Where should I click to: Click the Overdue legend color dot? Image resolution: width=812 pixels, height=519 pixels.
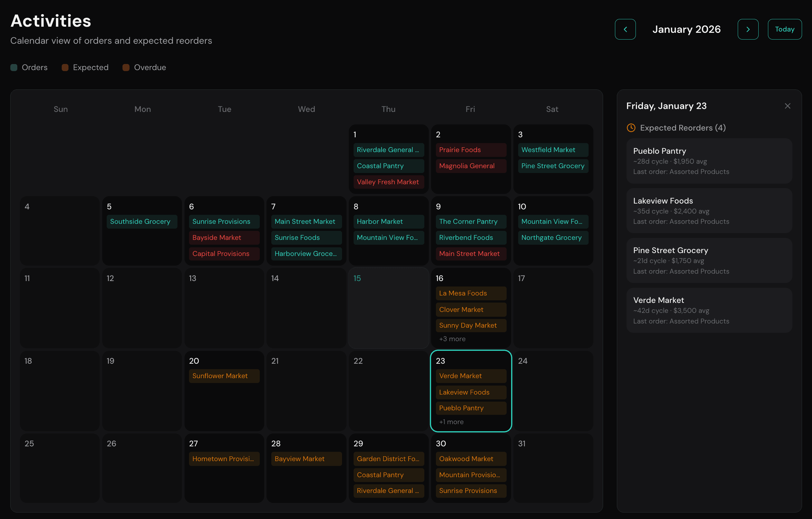[x=126, y=68]
